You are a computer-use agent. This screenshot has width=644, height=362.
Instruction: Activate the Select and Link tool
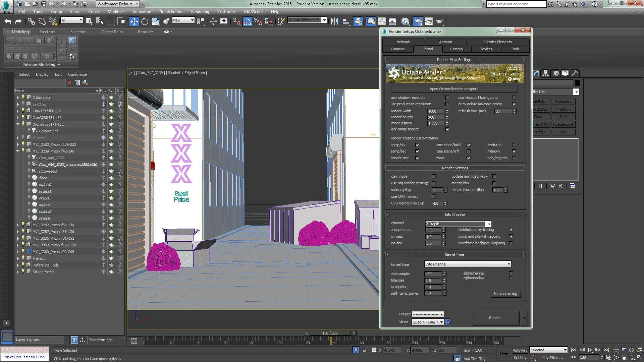(31, 21)
